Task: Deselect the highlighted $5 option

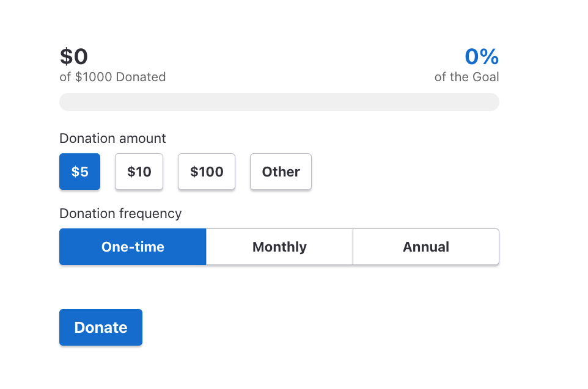Action: point(79,172)
